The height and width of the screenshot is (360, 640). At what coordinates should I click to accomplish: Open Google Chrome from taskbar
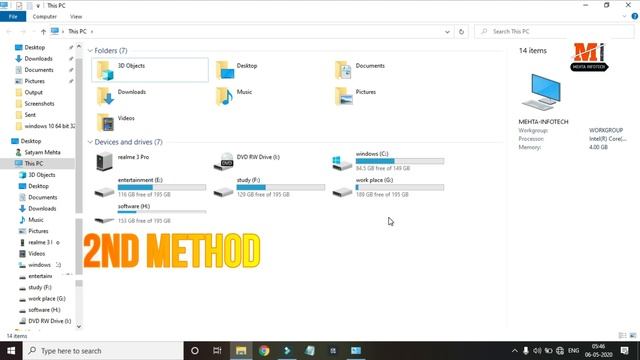coord(264,351)
